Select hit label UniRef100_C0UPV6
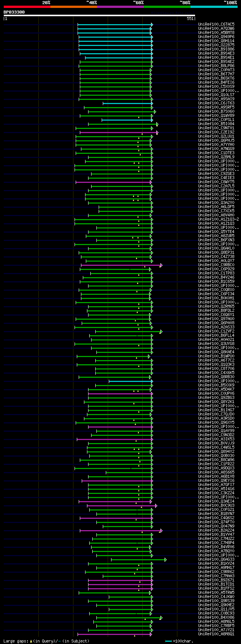Viewport: 241px width, 644px height. 216,394
